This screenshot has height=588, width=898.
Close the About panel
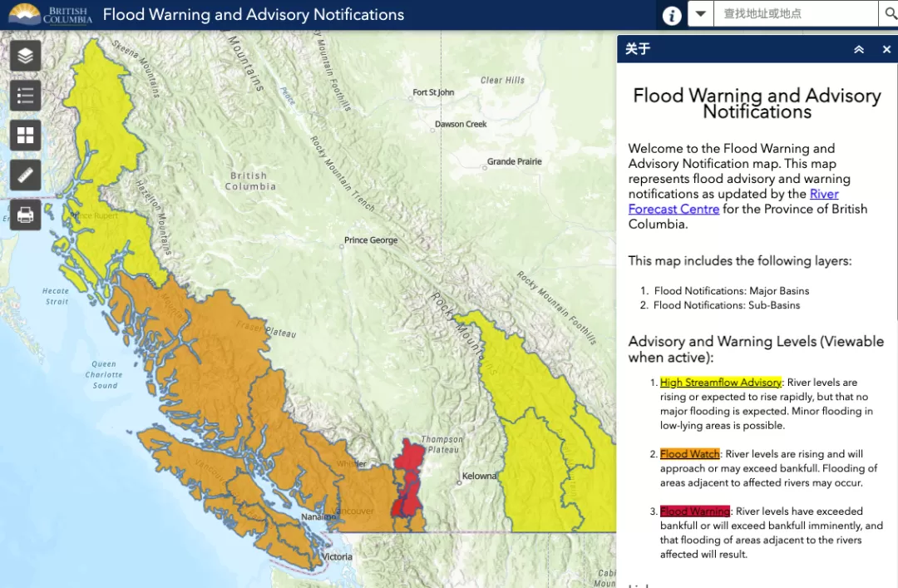coord(886,49)
